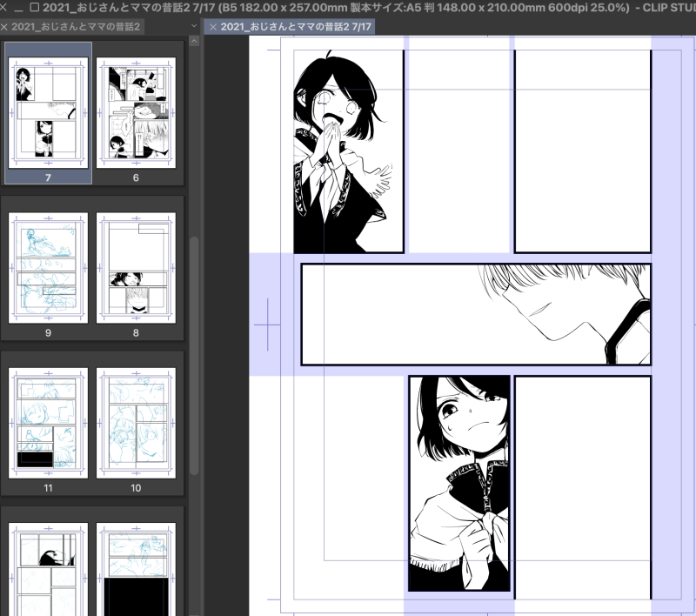The width and height of the screenshot is (696, 616).
Task: Click the page number 11 label
Action: coord(48,488)
